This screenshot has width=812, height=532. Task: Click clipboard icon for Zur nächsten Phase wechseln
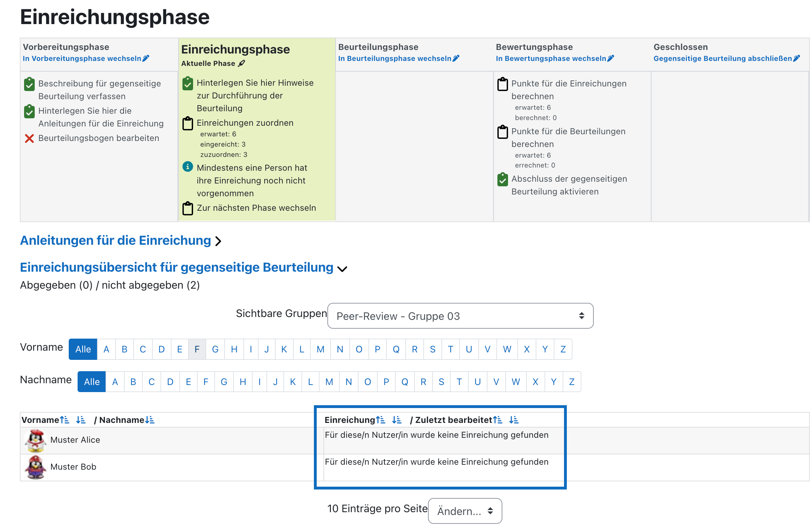pos(188,208)
